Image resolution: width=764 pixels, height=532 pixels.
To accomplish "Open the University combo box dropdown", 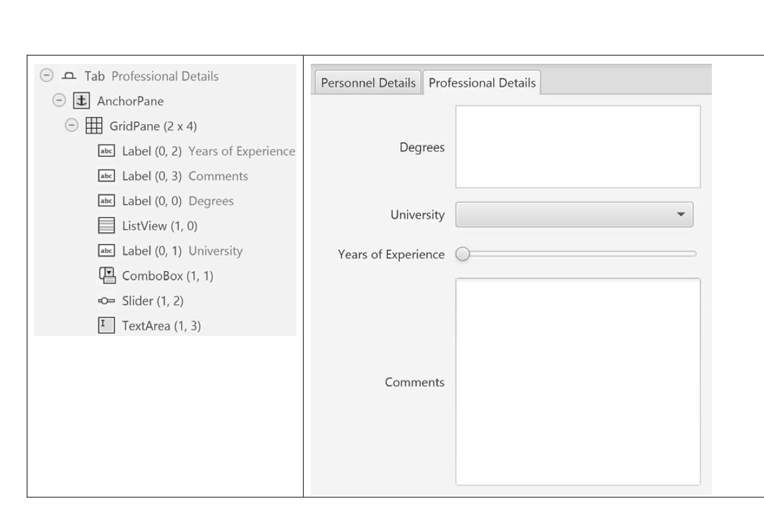I will click(680, 215).
